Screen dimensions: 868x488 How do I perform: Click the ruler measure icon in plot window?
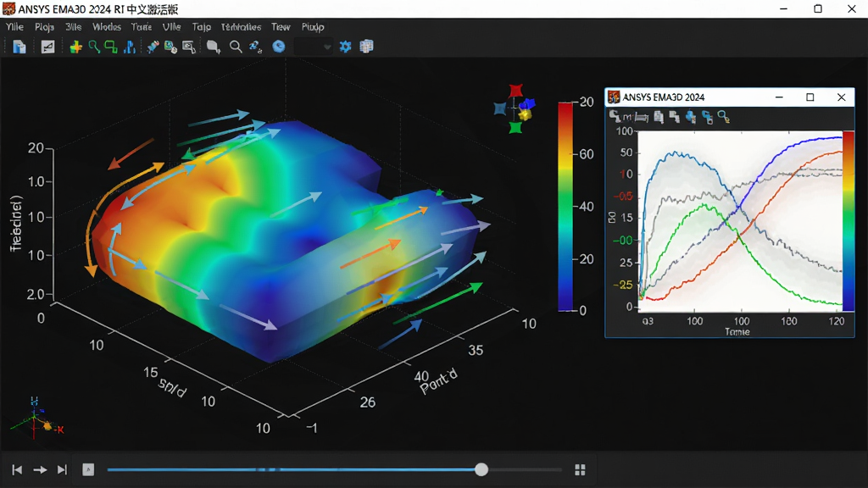click(642, 117)
